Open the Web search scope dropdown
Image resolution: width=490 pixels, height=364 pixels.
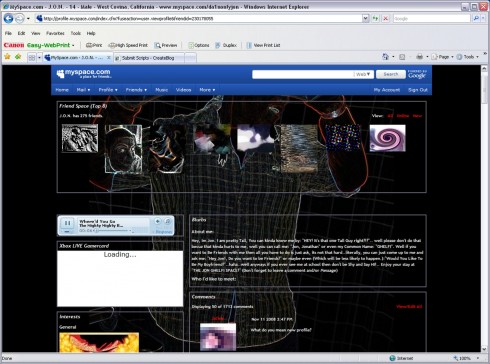coord(363,74)
